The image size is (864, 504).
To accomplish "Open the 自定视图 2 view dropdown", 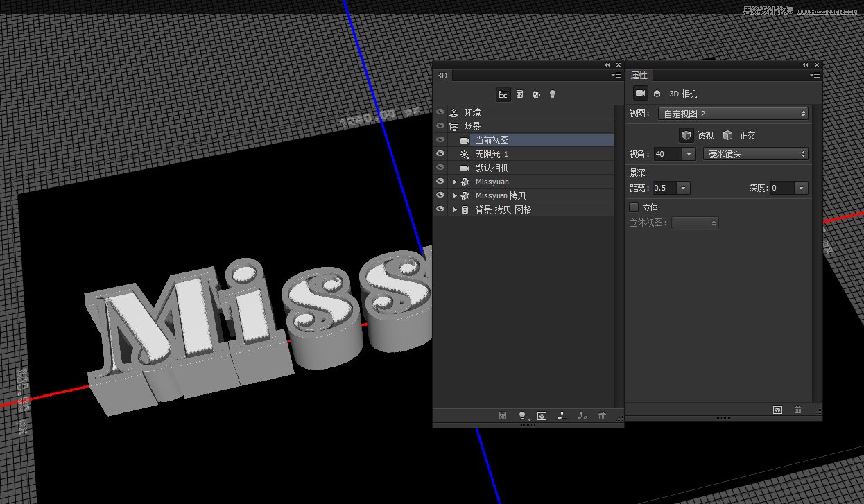I will pyautogui.click(x=732, y=112).
